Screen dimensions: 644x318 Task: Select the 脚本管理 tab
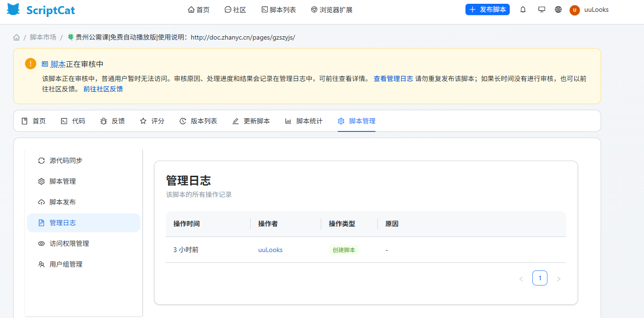(x=357, y=121)
